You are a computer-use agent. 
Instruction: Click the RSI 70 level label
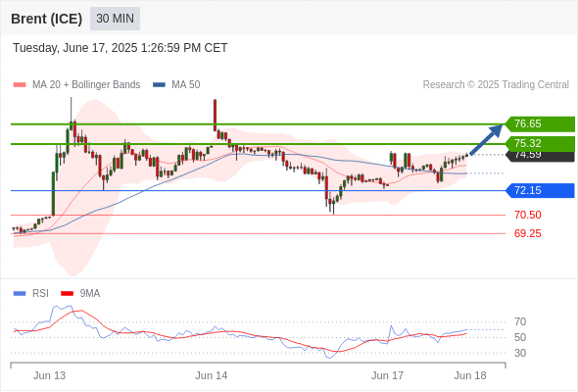click(x=520, y=322)
